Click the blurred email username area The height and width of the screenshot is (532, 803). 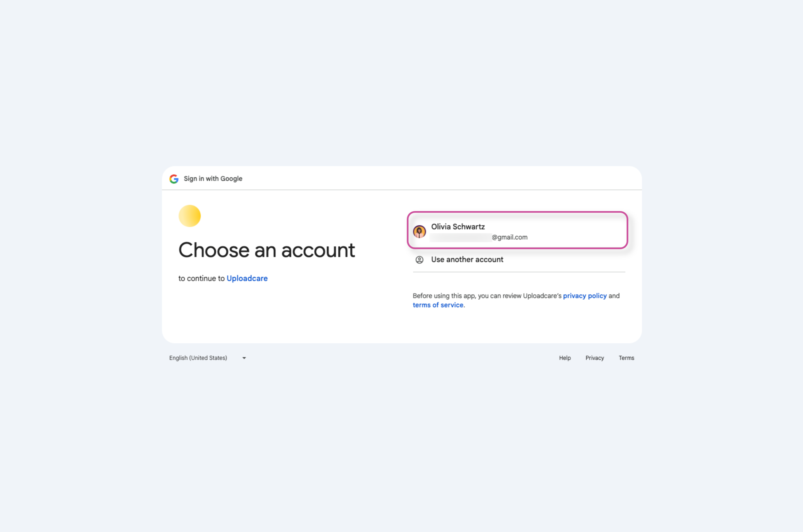tap(460, 237)
